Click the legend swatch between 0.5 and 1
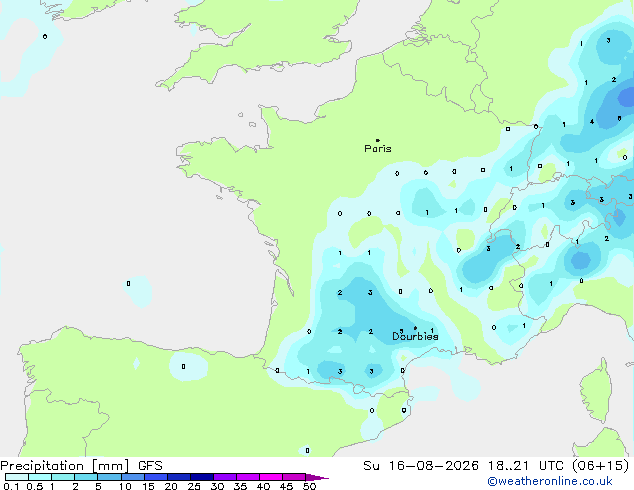The image size is (634, 490). click(x=40, y=477)
